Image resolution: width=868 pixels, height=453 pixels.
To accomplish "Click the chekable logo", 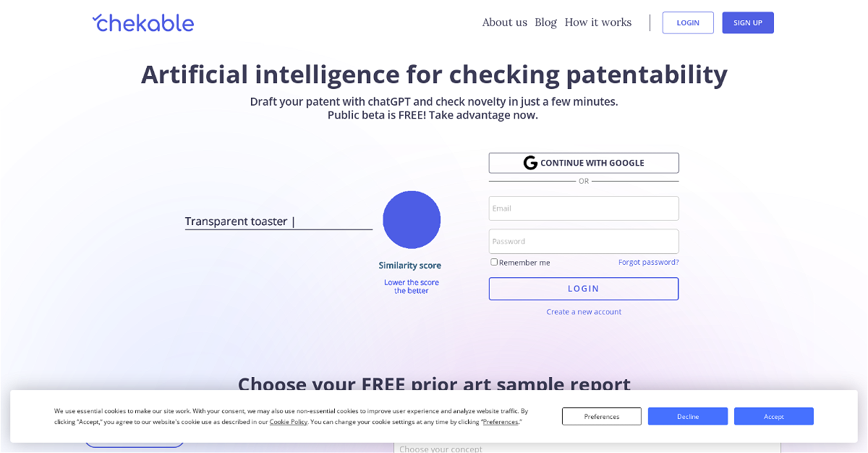I will [143, 23].
